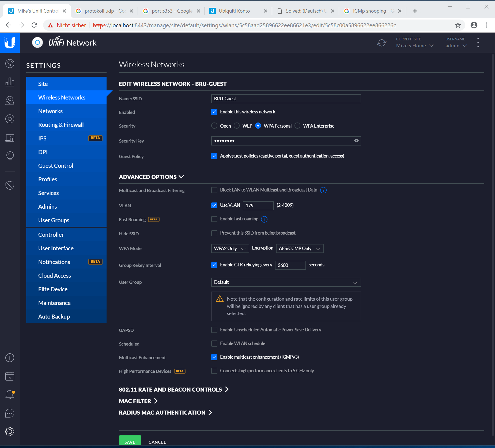Open the Insights lightbulb icon

tap(10, 156)
